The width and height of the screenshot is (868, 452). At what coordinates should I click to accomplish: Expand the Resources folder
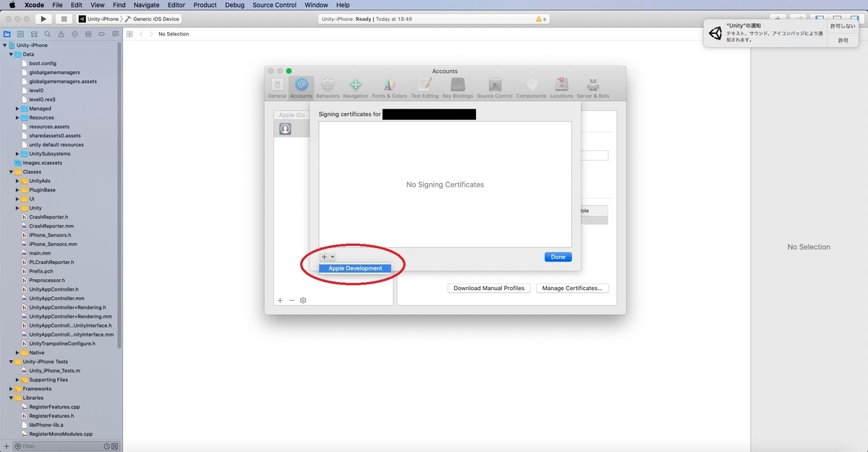(17, 118)
